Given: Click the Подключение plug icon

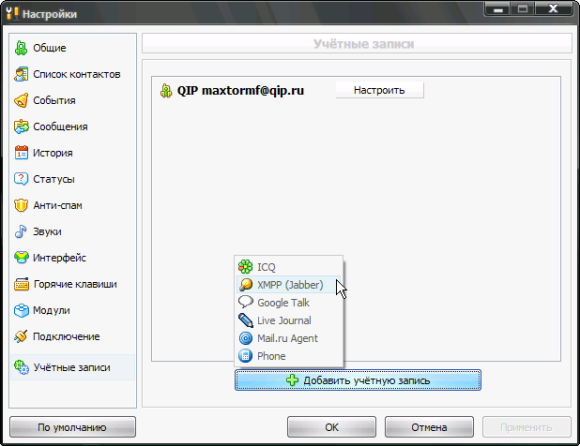Looking at the screenshot, I should point(21,337).
